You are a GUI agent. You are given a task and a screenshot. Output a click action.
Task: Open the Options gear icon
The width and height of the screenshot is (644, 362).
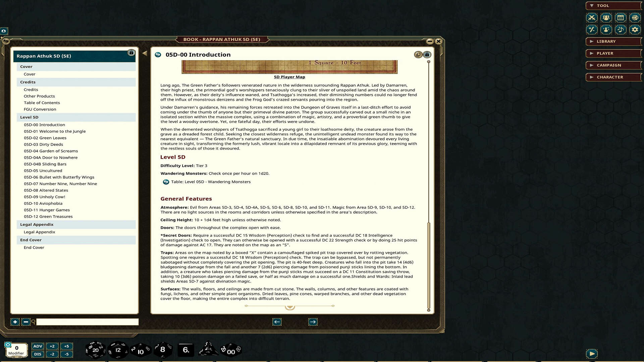[x=635, y=29]
